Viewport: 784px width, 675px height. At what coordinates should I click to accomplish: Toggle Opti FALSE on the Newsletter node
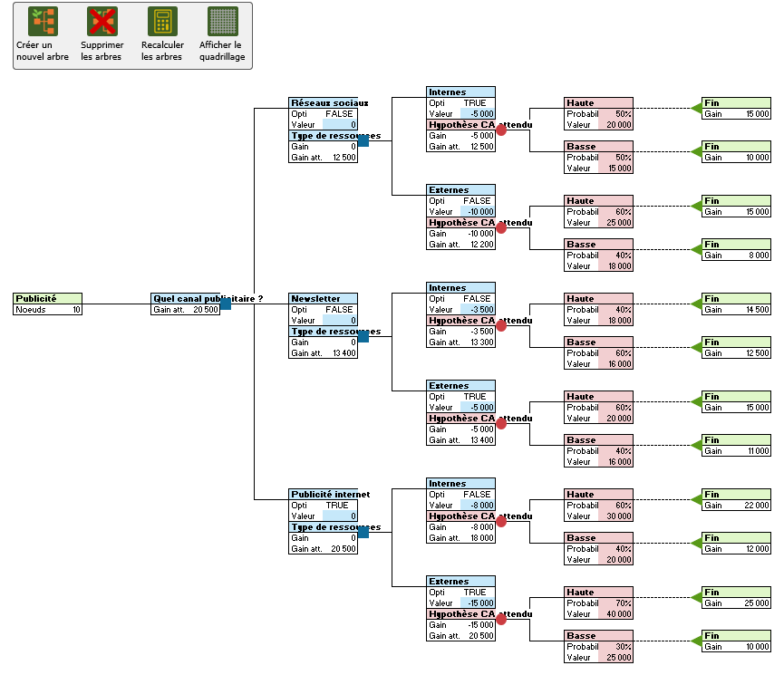coord(337,310)
